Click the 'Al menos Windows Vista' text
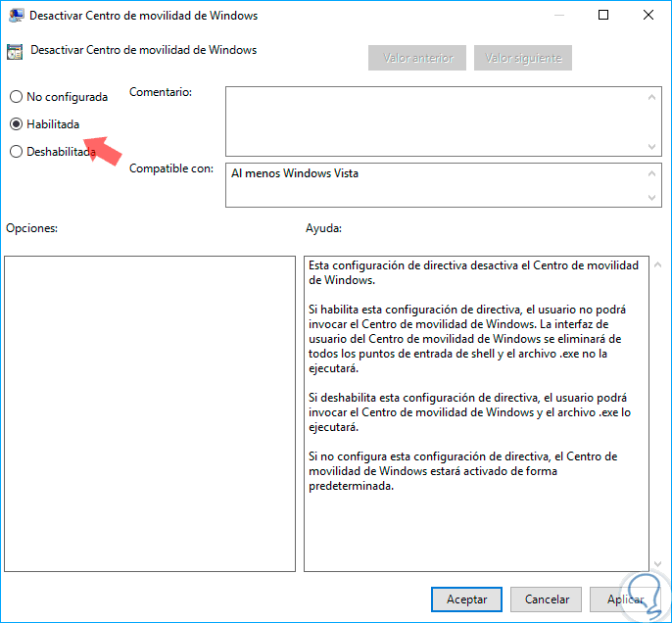Image resolution: width=672 pixels, height=623 pixels. [295, 173]
